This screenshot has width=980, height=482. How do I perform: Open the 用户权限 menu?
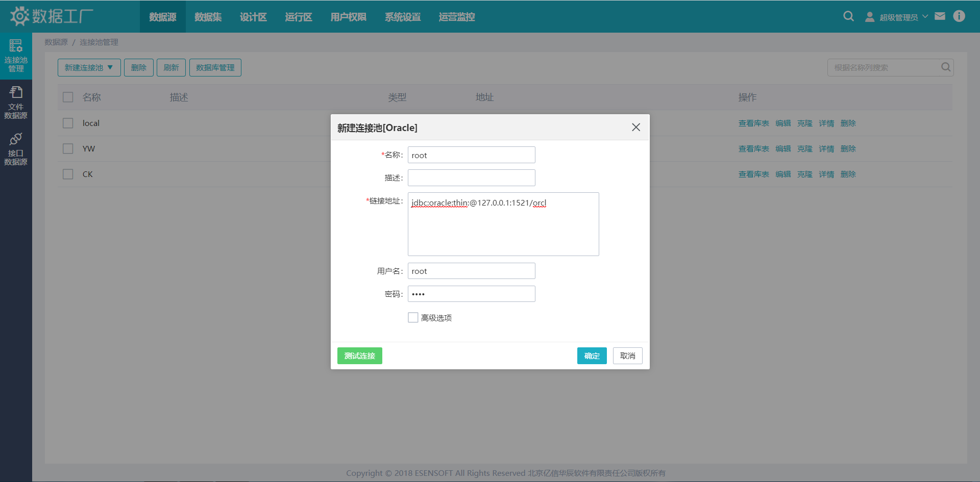point(349,17)
